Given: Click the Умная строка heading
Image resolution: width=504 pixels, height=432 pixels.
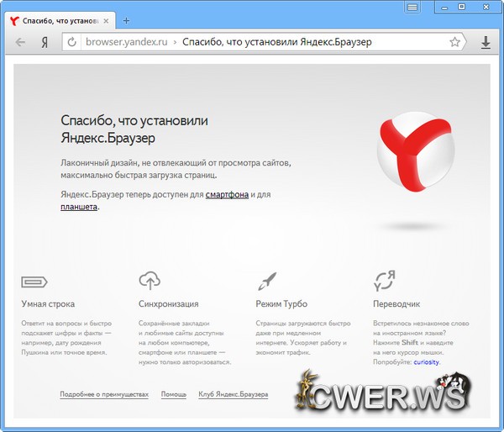Looking at the screenshot, I should point(48,304).
